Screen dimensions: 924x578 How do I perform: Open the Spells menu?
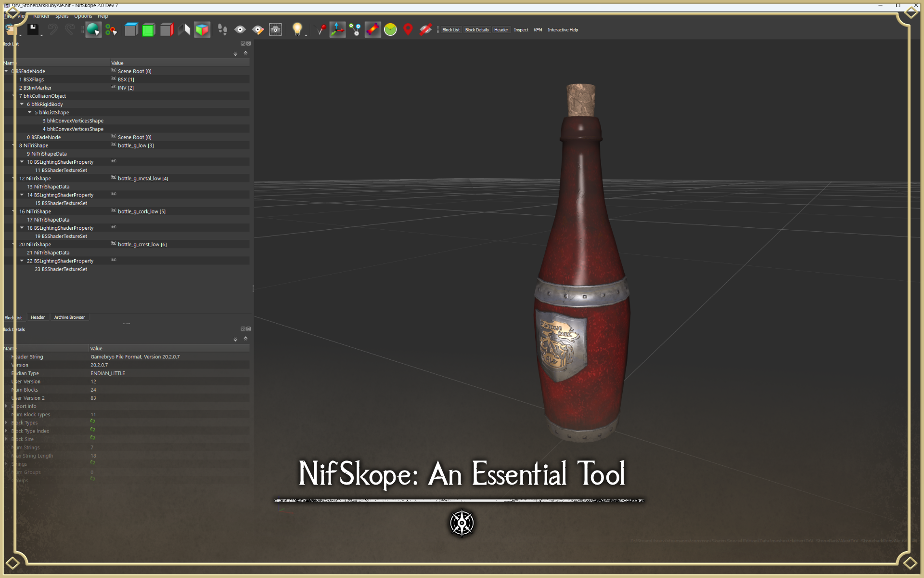62,16
